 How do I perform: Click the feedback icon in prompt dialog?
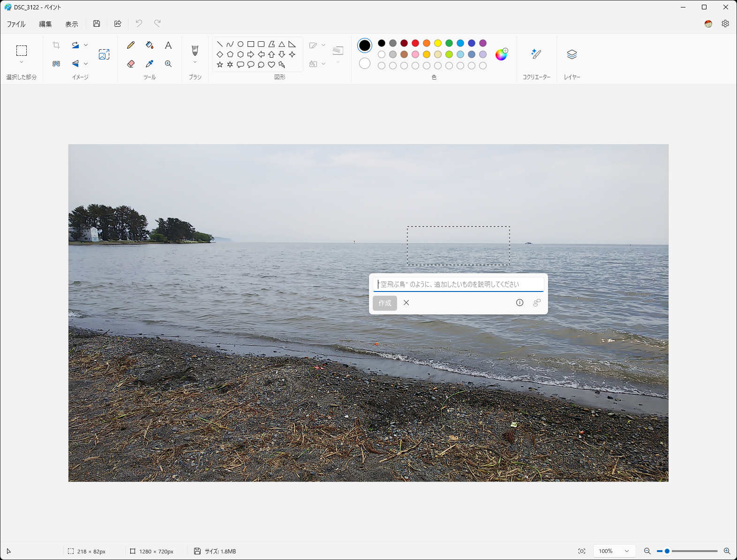click(537, 303)
